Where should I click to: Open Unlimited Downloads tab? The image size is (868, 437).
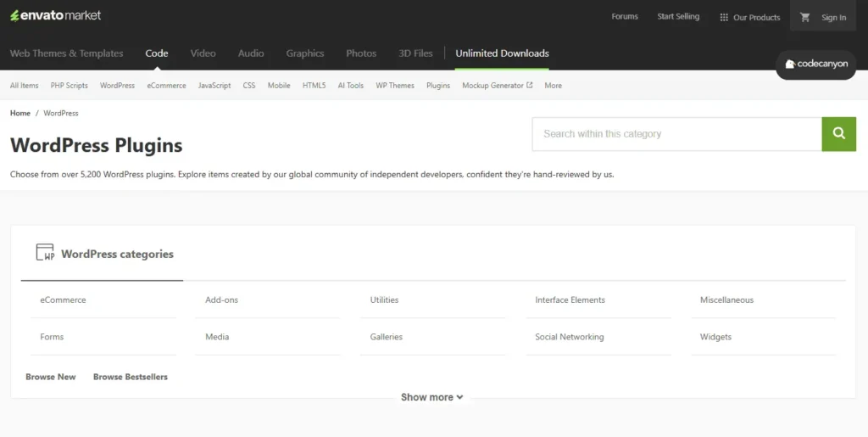[x=502, y=53]
